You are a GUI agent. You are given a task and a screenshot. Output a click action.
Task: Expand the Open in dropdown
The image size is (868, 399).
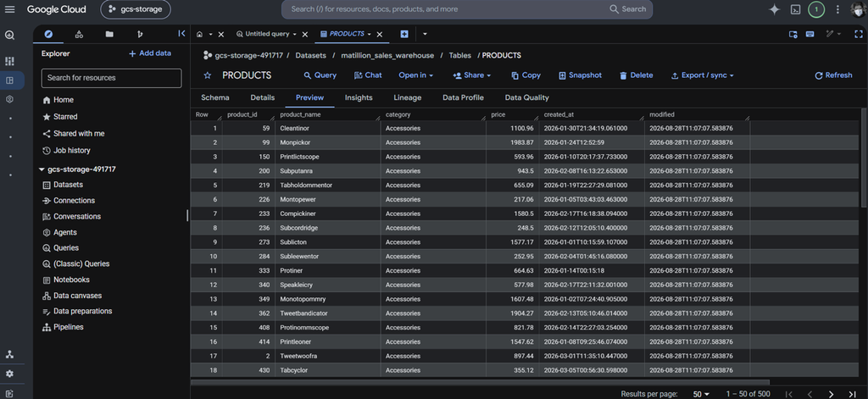[415, 75]
